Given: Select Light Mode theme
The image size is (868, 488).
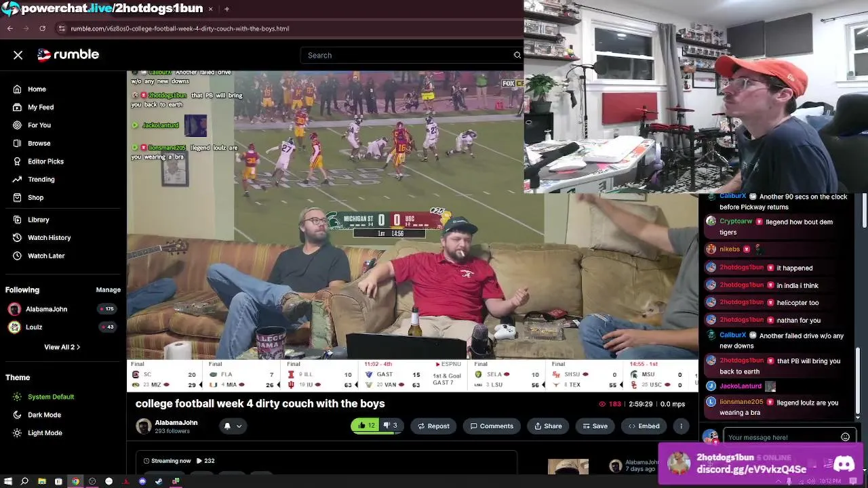Looking at the screenshot, I should 45,432.
